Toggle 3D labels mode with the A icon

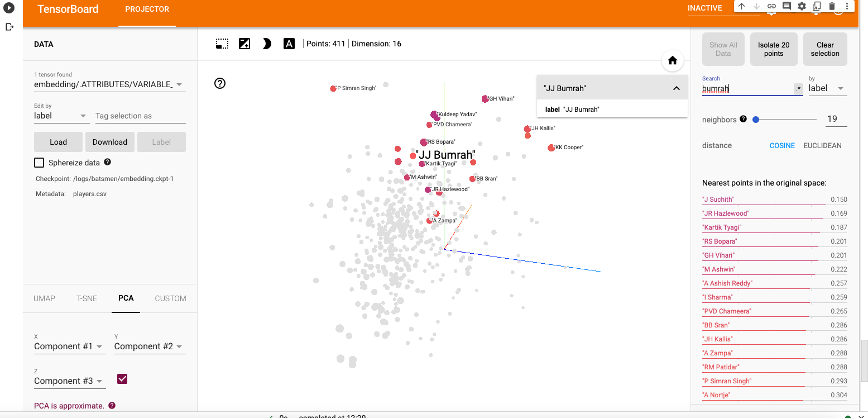[289, 44]
